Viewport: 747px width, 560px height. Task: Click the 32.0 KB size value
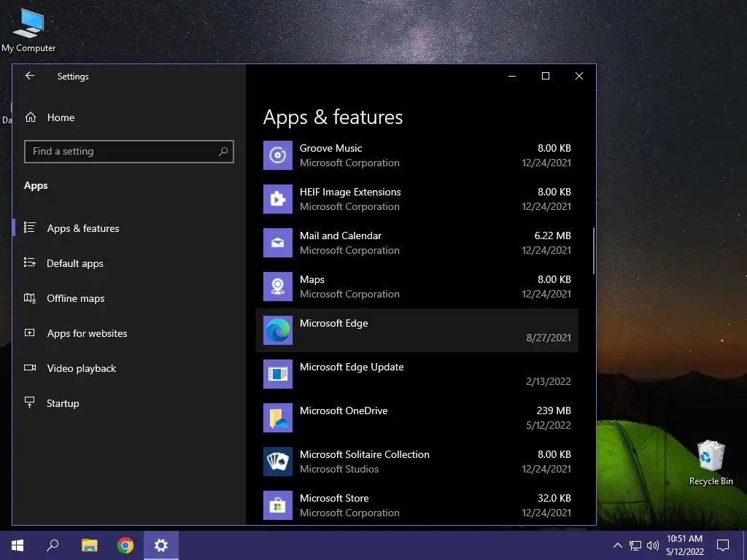click(554, 498)
